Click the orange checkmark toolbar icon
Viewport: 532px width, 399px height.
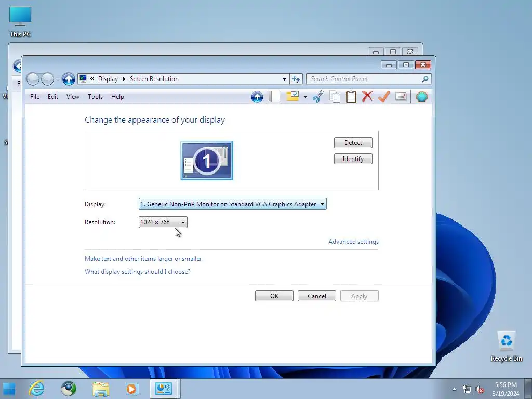(x=384, y=97)
